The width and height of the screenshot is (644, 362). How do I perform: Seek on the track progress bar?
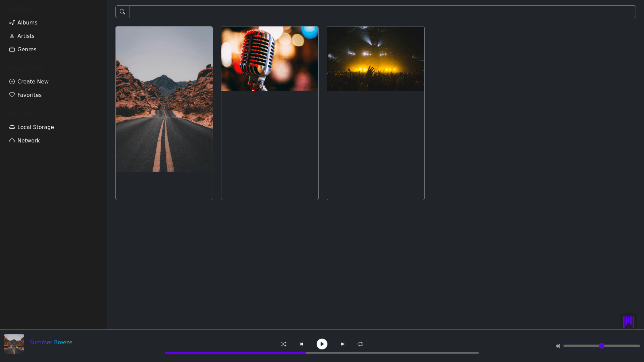pos(322,353)
